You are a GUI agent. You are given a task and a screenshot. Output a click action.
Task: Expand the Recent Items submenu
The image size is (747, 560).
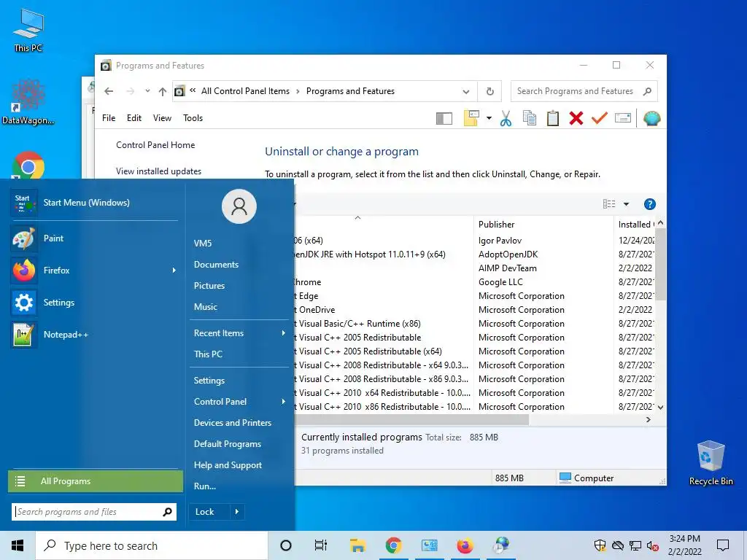(x=284, y=333)
